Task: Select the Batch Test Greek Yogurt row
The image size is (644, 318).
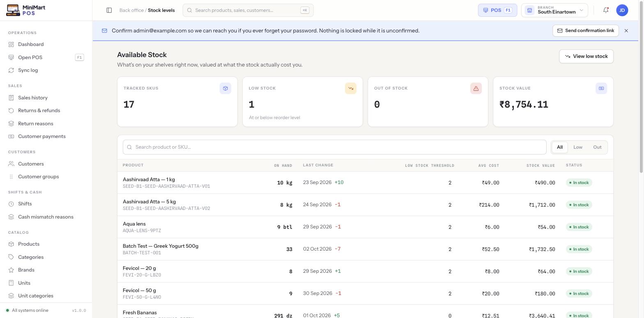Action: (x=365, y=249)
